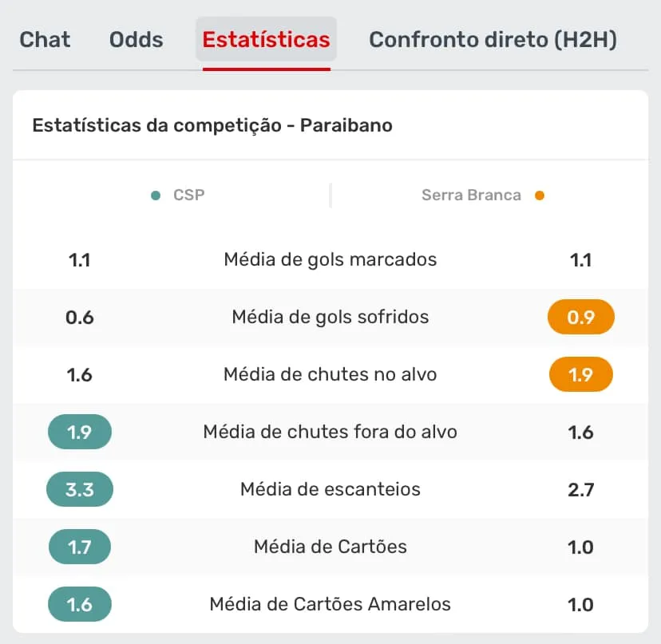This screenshot has height=644, width=661.
Task: Click the Média de gols marcados row
Action: pyautogui.click(x=330, y=259)
